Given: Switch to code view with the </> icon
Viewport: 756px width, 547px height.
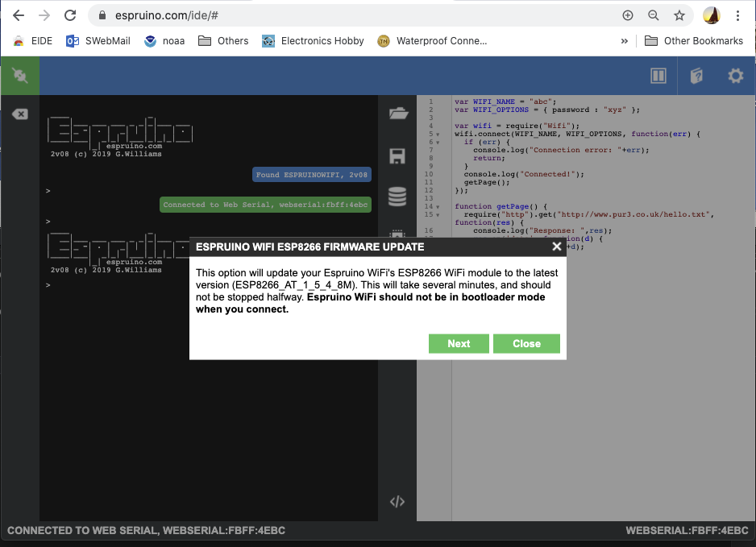Looking at the screenshot, I should click(397, 502).
